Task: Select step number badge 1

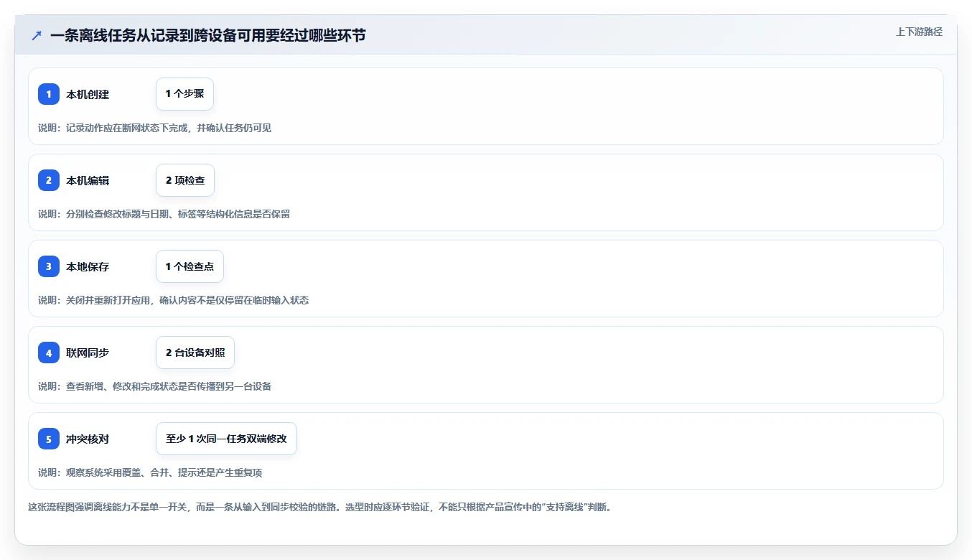Action: coord(49,94)
